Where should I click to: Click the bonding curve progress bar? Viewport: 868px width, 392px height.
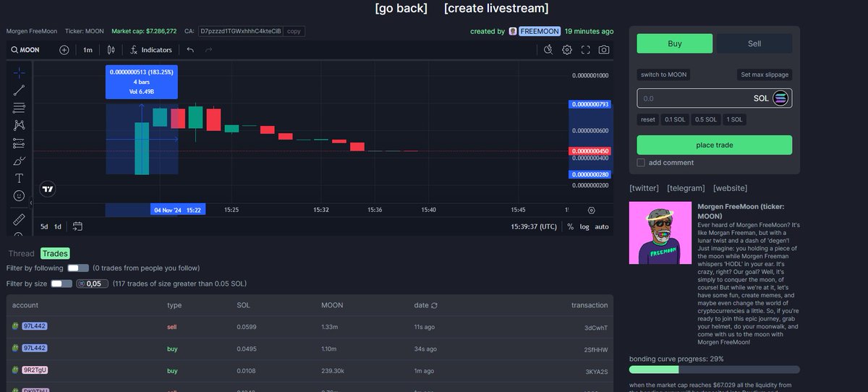pyautogui.click(x=715, y=370)
